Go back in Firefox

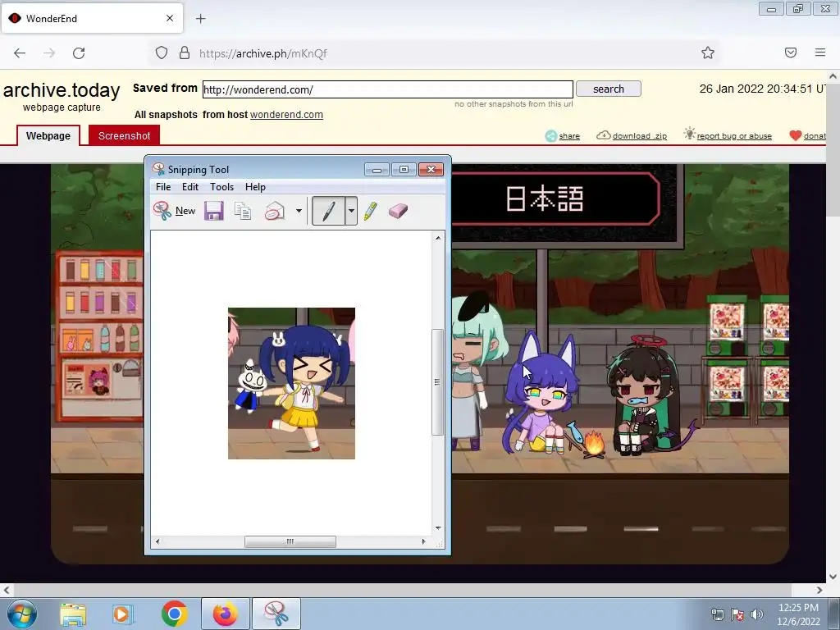click(20, 53)
